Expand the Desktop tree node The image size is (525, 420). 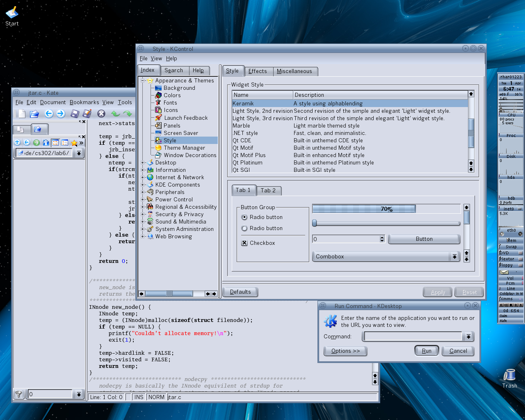(143, 162)
